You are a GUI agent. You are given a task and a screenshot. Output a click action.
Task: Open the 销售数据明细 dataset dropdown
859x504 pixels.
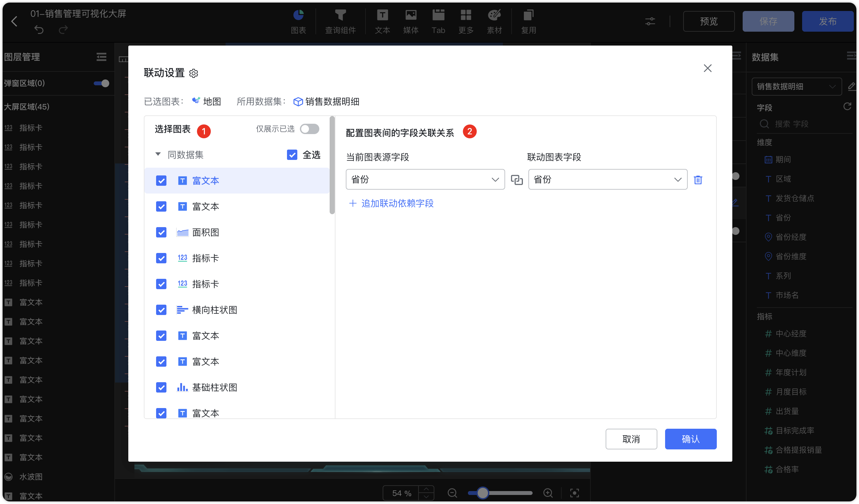[796, 87]
